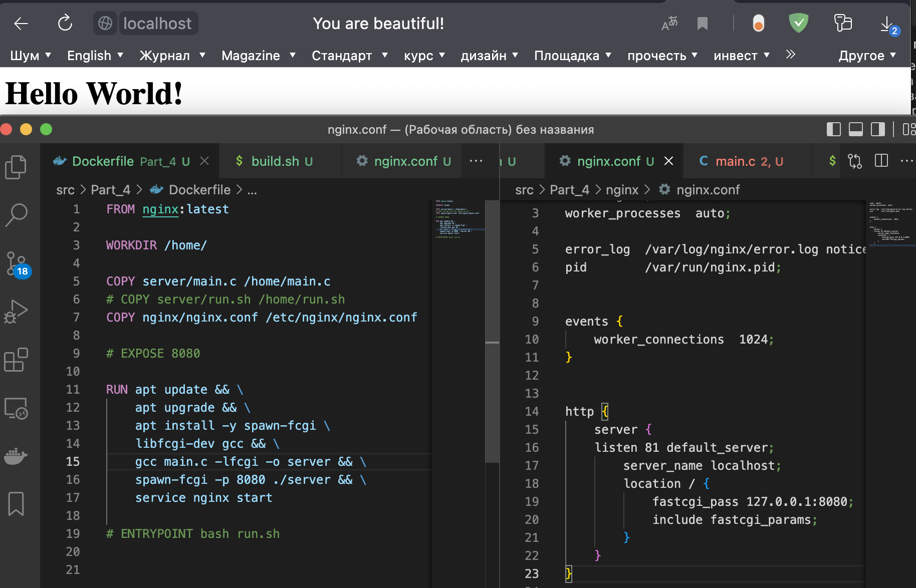Expand the Шум bookmarks folder

pyautogui.click(x=31, y=56)
